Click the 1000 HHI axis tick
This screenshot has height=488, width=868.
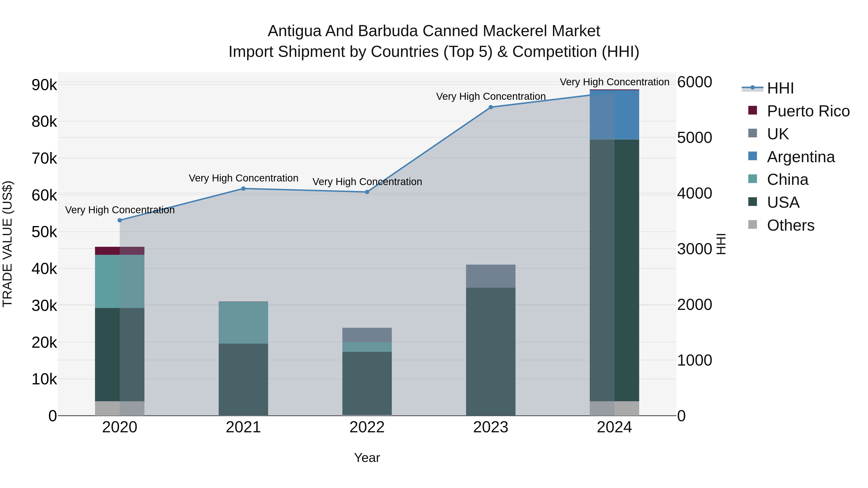point(694,360)
